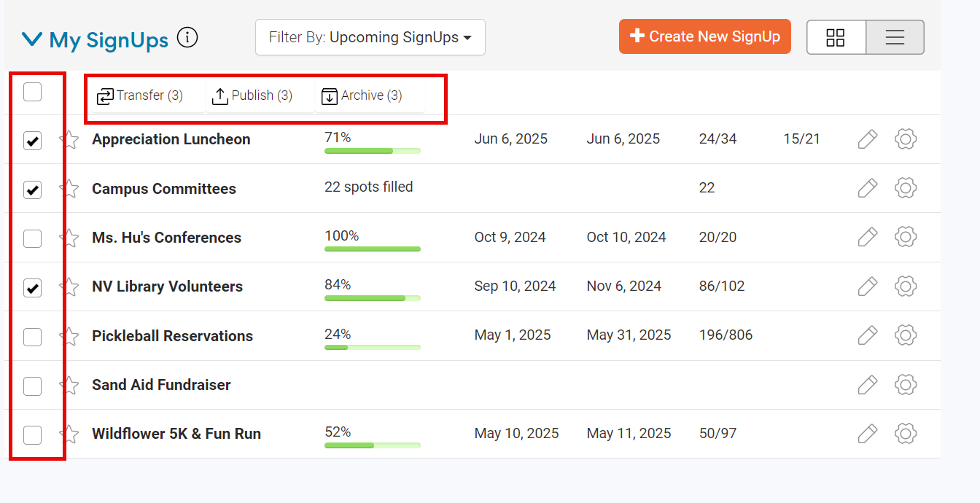
Task: Tick the select-all checkbox at top
Action: coord(33,92)
